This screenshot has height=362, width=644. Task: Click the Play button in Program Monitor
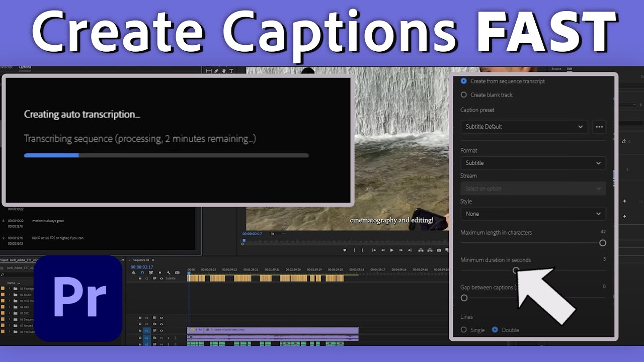coord(392,250)
